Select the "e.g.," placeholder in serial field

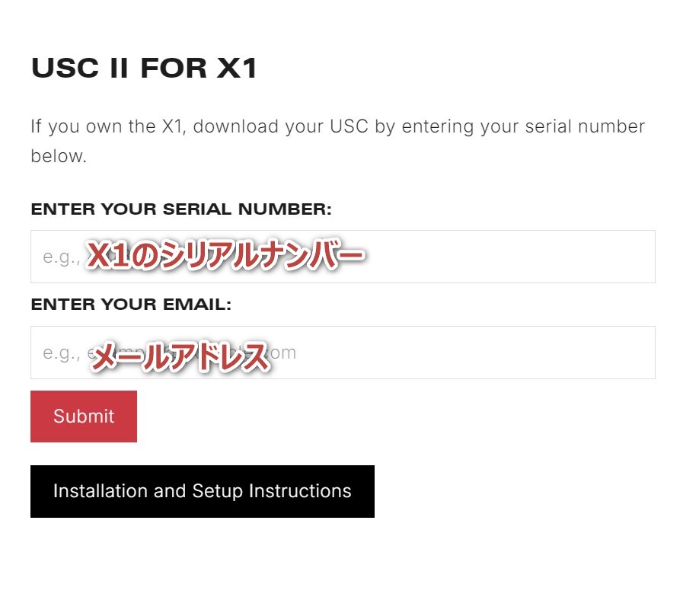click(61, 257)
